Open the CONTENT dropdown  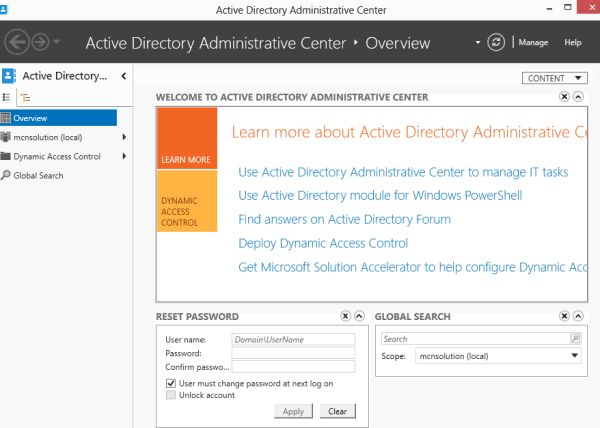point(556,78)
